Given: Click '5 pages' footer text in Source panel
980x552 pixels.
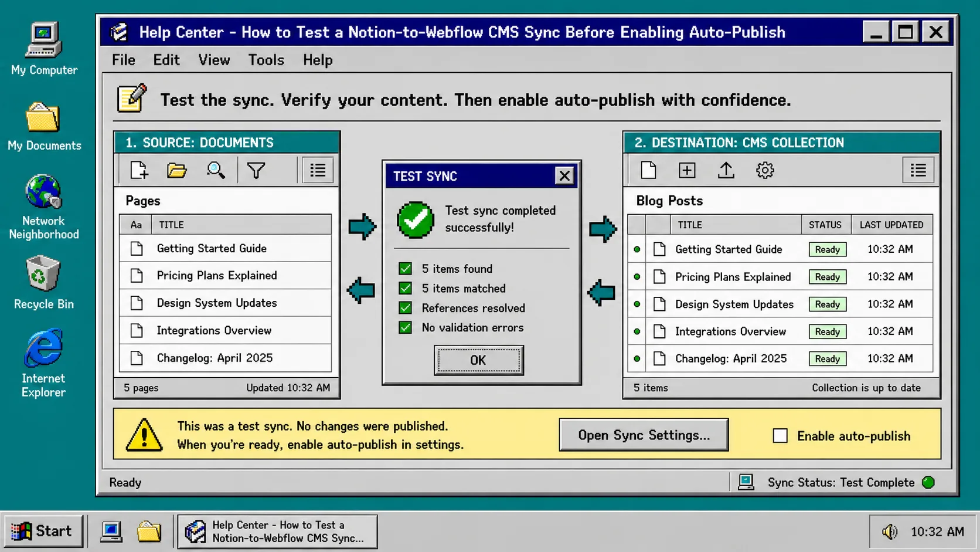Looking at the screenshot, I should 141,388.
